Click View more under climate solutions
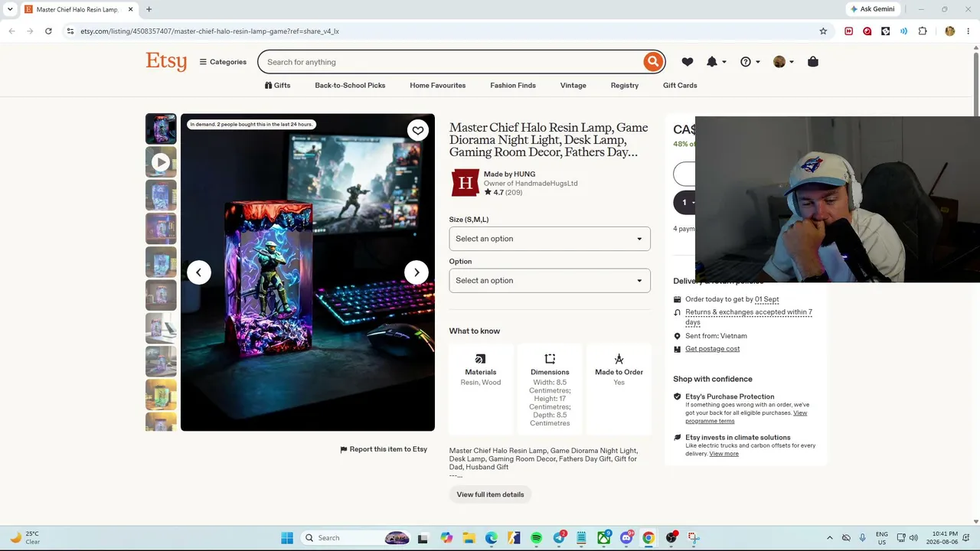This screenshot has width=980, height=551. pyautogui.click(x=724, y=454)
